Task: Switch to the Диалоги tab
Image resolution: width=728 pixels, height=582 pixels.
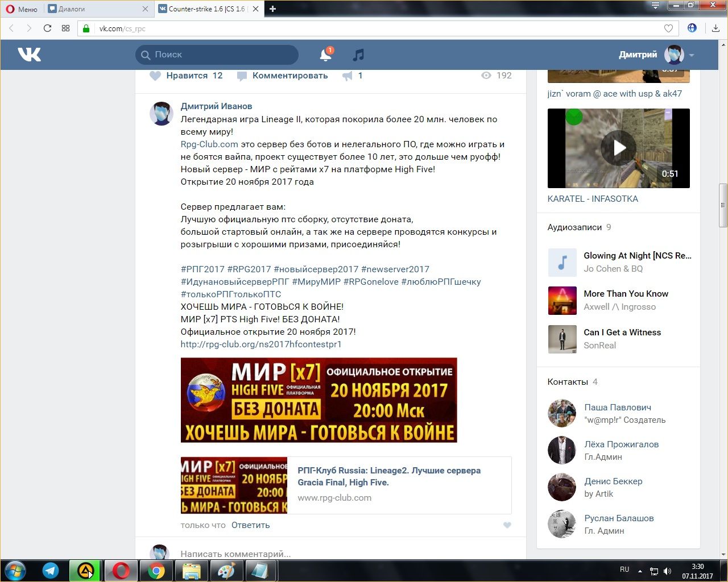Action: click(x=98, y=9)
